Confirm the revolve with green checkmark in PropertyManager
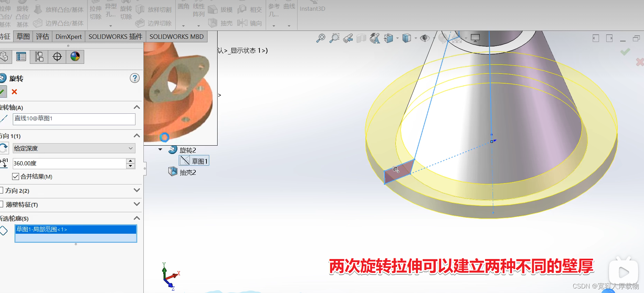644x293 pixels. (x=2, y=92)
